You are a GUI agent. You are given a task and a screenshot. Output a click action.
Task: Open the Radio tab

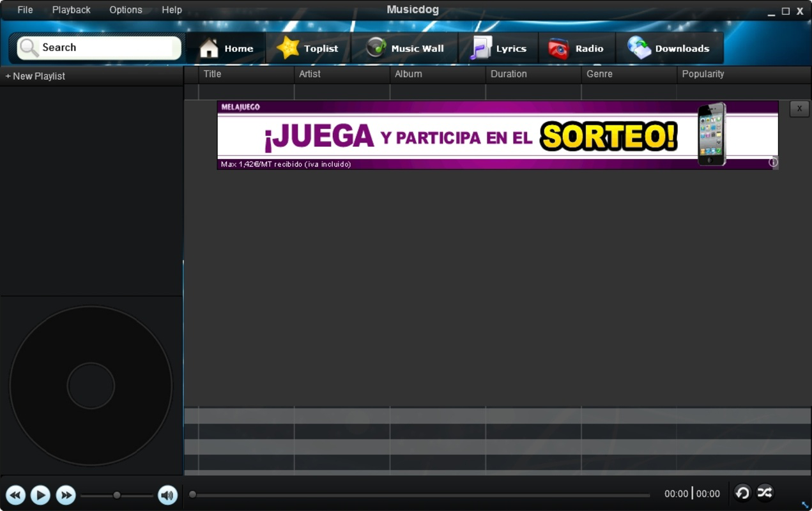click(x=576, y=49)
